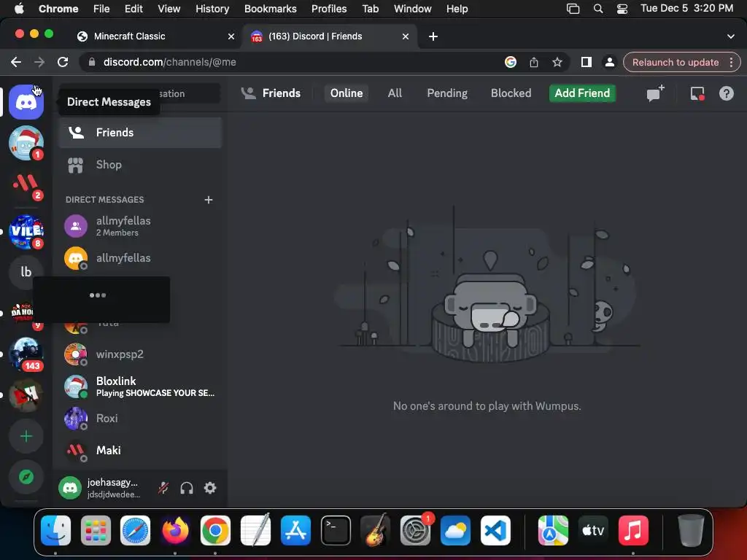Open allmyfellas group DM with 2 Members
This screenshot has height=560, width=747.
pyautogui.click(x=140, y=226)
